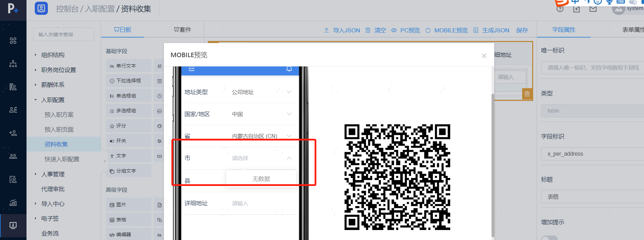Tap the menu icon in the phone preview header
644x240 pixels.
[x=192, y=69]
